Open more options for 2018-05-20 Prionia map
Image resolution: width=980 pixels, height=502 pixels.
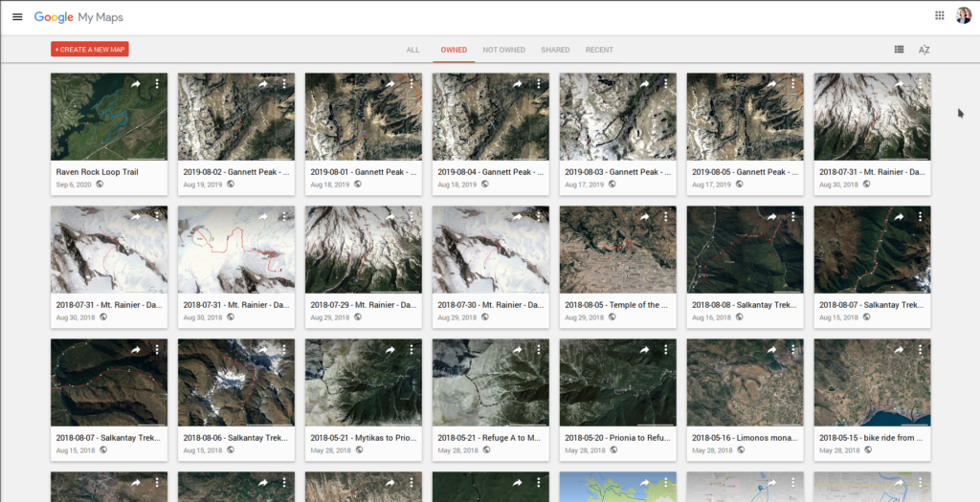666,350
